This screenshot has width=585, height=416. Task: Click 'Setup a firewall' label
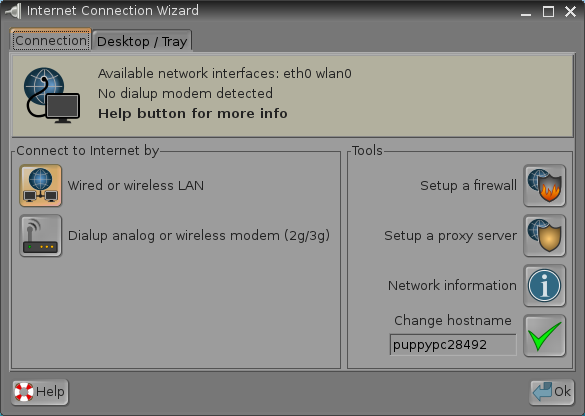(469, 185)
